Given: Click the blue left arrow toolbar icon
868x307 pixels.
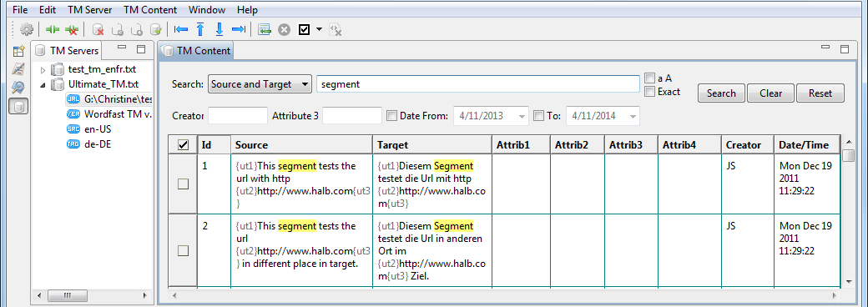Looking at the screenshot, I should (x=181, y=29).
